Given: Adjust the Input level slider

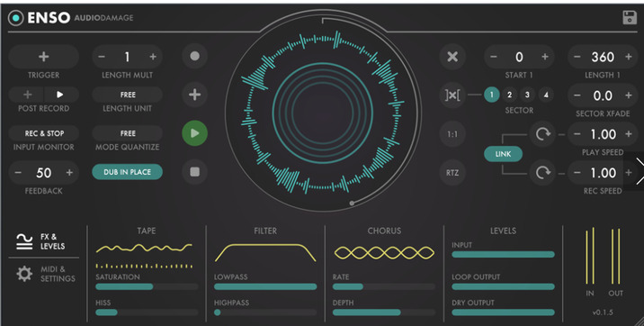Looking at the screenshot, I should click(503, 255).
